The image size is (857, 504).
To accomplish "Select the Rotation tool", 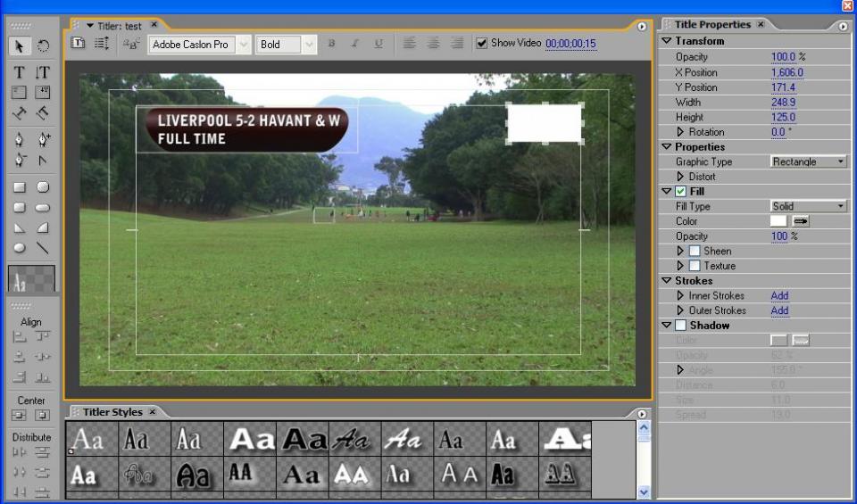I will point(42,46).
